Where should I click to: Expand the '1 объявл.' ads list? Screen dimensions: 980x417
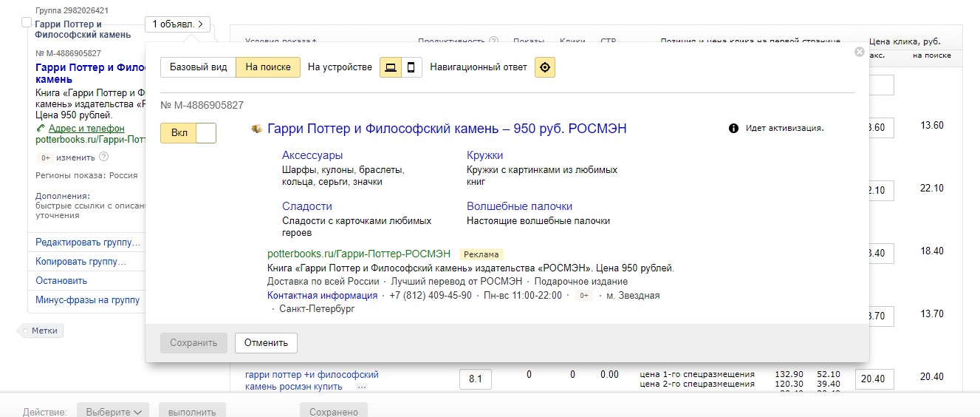(177, 24)
